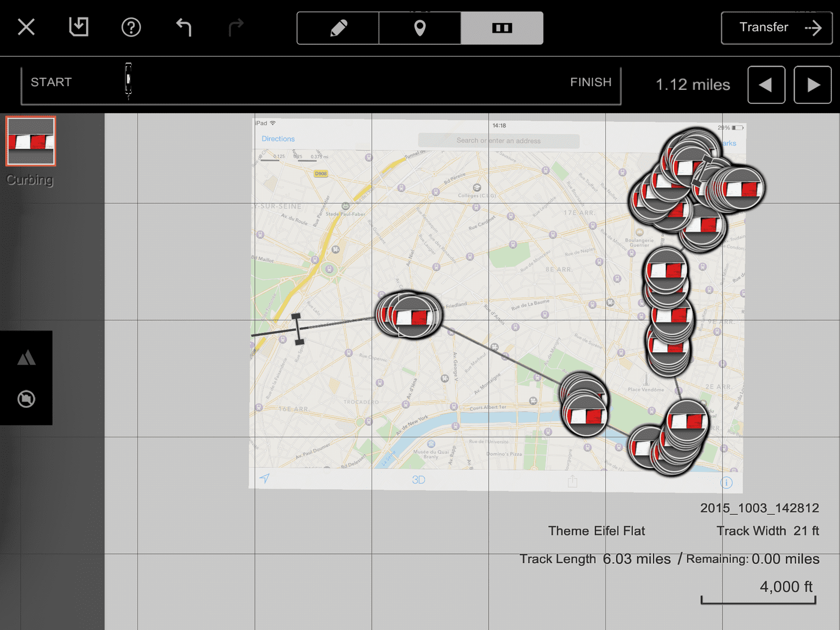Click the 4,000 ft scale bar

(x=759, y=593)
